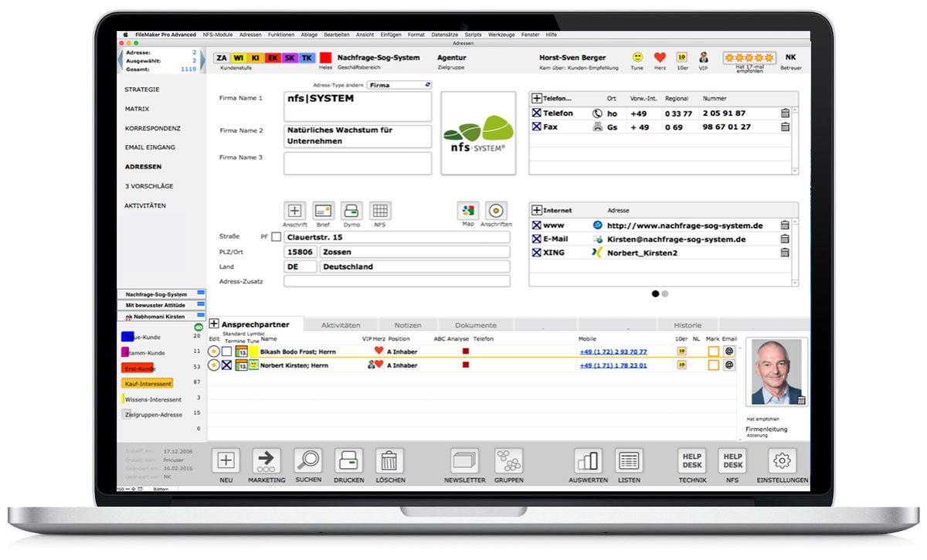
Task: Switch to the Notizen tab
Action: (407, 325)
